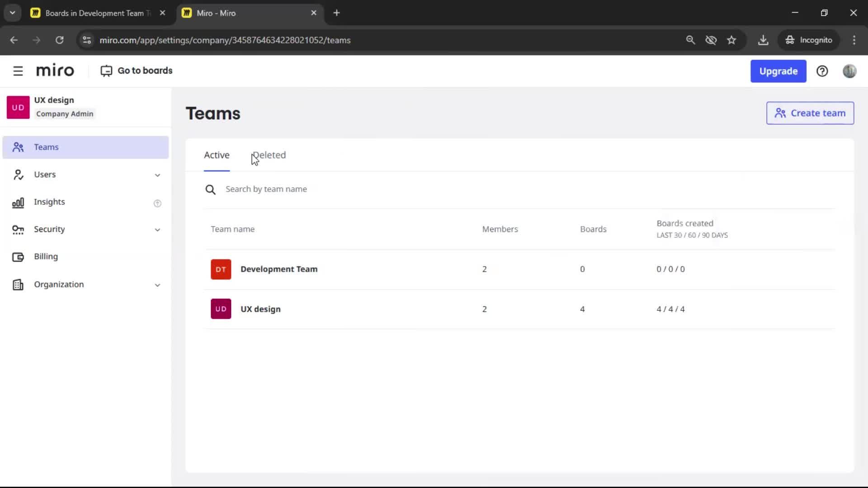The image size is (868, 488).
Task: Click the site info icon in address bar
Action: [x=87, y=40]
